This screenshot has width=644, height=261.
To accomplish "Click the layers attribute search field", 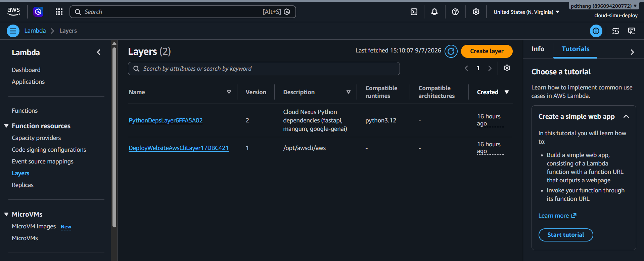I will tap(264, 69).
